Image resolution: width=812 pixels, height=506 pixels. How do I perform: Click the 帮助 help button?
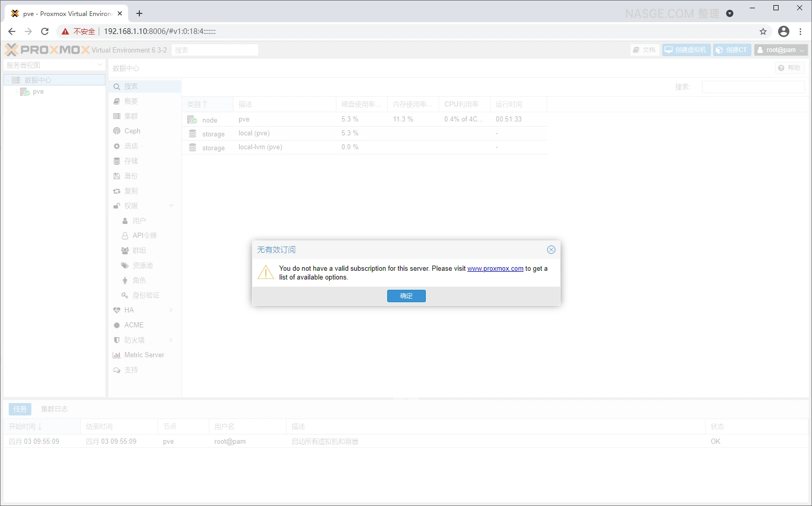tap(789, 68)
